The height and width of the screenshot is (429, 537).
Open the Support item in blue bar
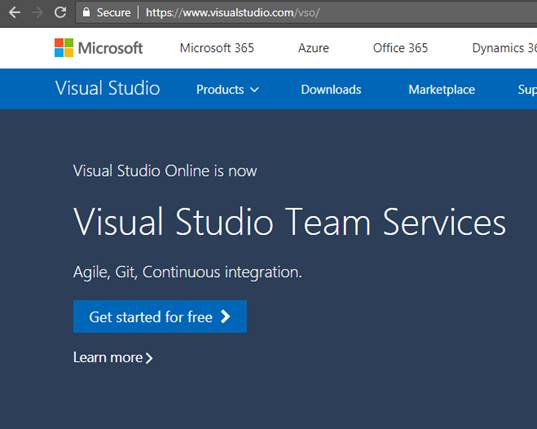(x=527, y=90)
